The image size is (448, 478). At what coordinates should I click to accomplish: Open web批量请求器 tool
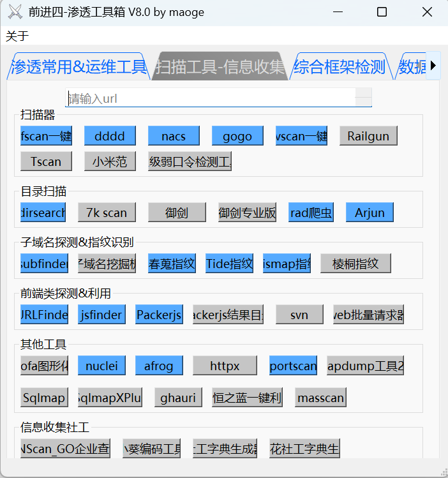click(x=368, y=314)
